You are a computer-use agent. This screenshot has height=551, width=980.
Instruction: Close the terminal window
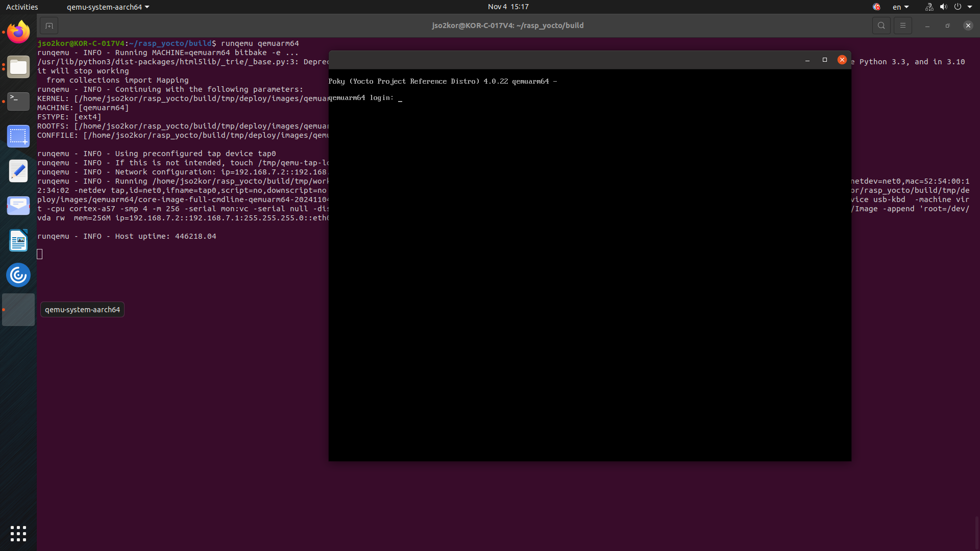coord(968,26)
